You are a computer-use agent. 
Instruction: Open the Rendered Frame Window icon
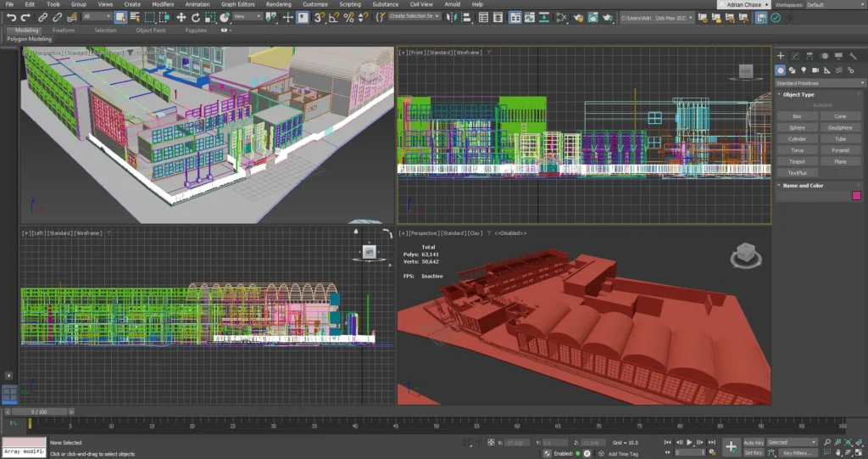point(593,18)
